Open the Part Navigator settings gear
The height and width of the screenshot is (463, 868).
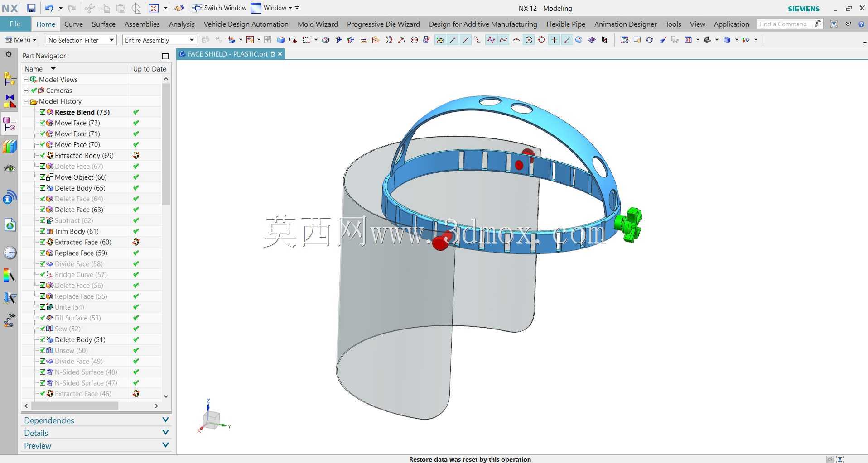point(9,54)
